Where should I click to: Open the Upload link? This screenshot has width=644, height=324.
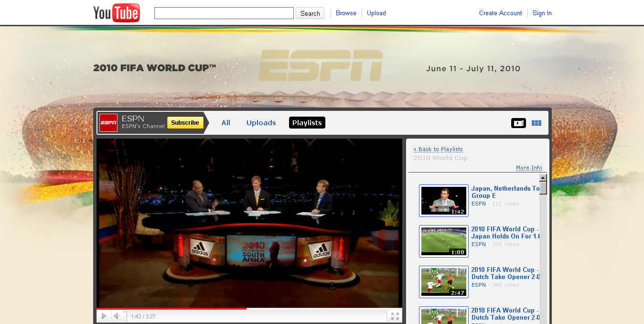(376, 13)
